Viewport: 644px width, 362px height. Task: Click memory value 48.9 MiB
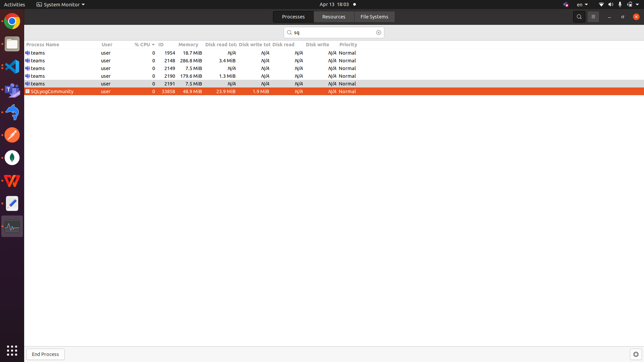tap(192, 92)
